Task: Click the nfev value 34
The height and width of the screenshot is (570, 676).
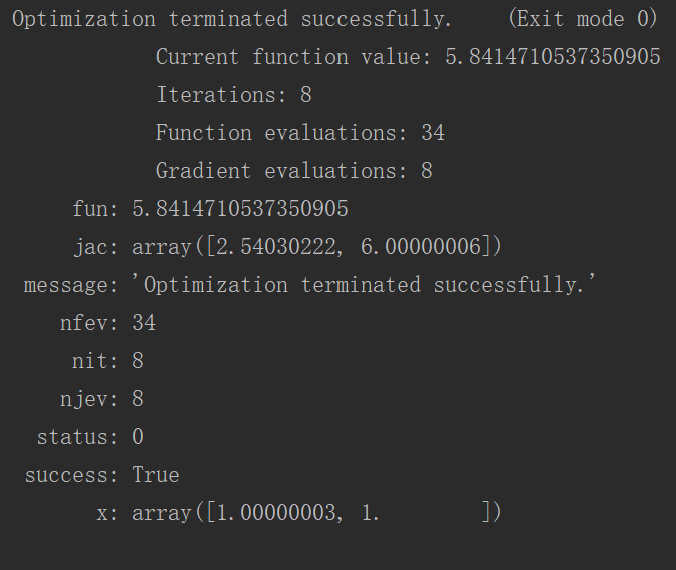Action: click(x=144, y=323)
